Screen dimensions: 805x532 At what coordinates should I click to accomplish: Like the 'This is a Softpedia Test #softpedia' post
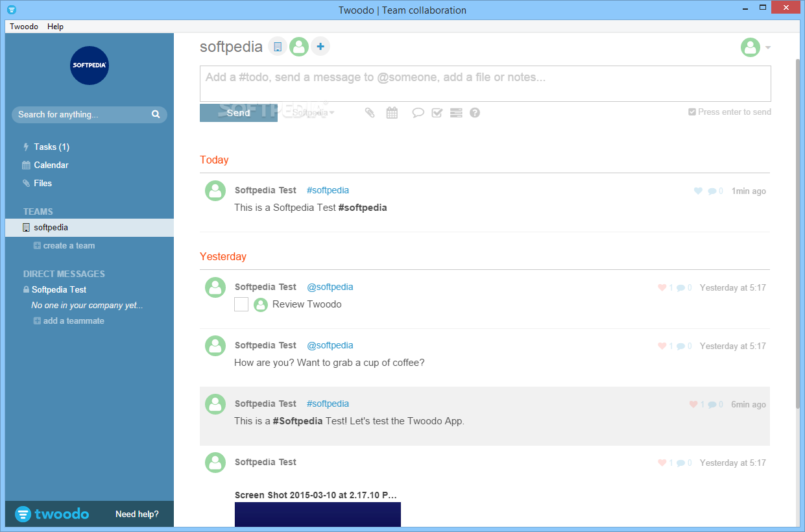pyautogui.click(x=698, y=191)
